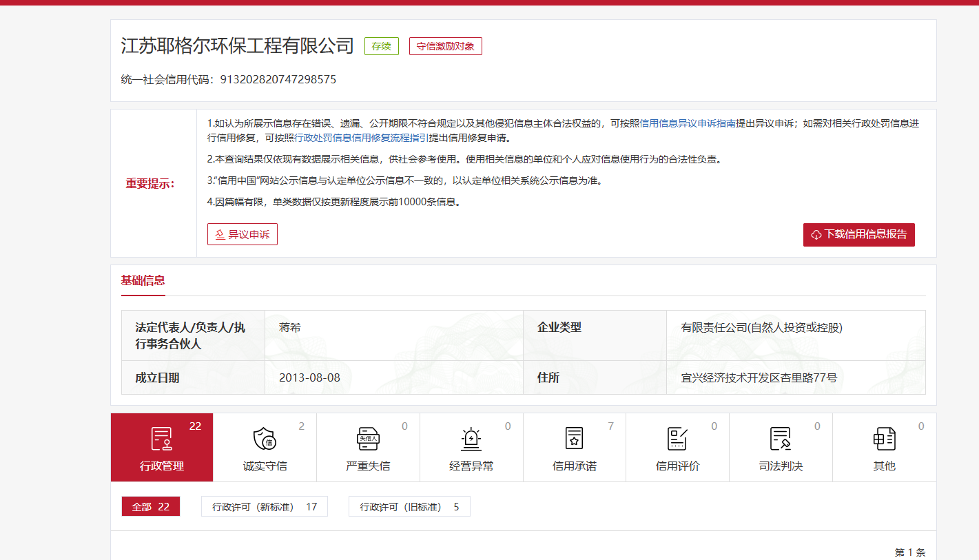Click the 异议申诉 button
The image size is (979, 560).
tap(243, 234)
